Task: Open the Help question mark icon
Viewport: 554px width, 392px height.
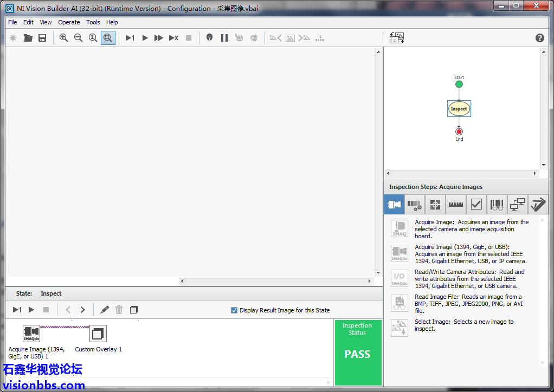Action: point(539,38)
